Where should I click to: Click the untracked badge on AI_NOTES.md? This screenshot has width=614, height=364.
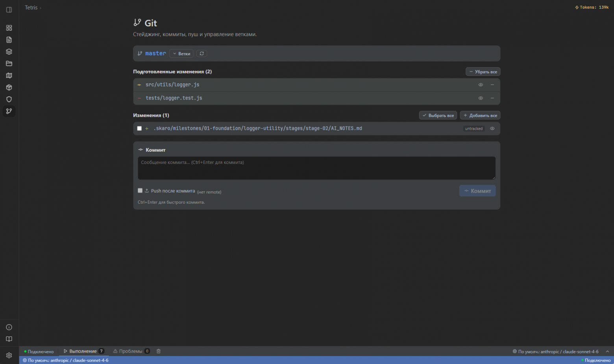pos(474,129)
